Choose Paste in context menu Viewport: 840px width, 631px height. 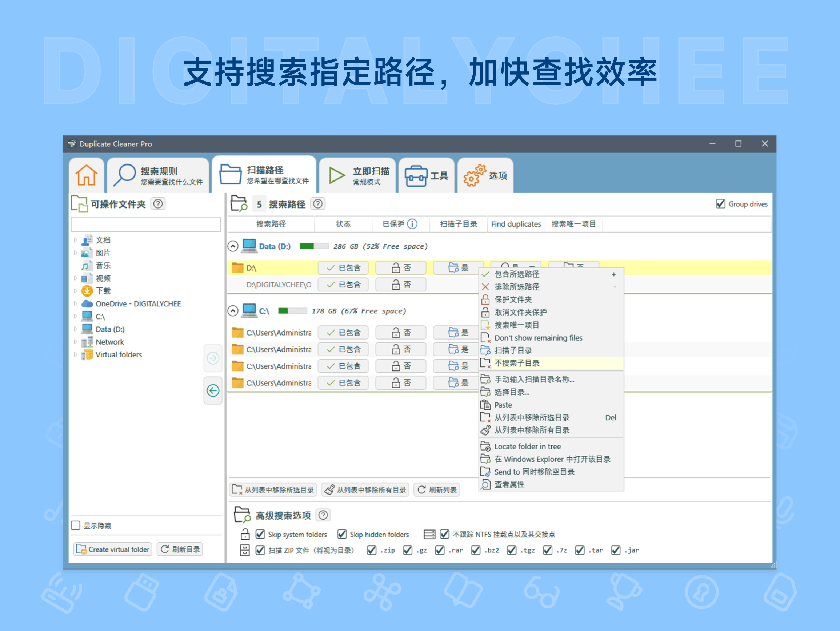551,405
